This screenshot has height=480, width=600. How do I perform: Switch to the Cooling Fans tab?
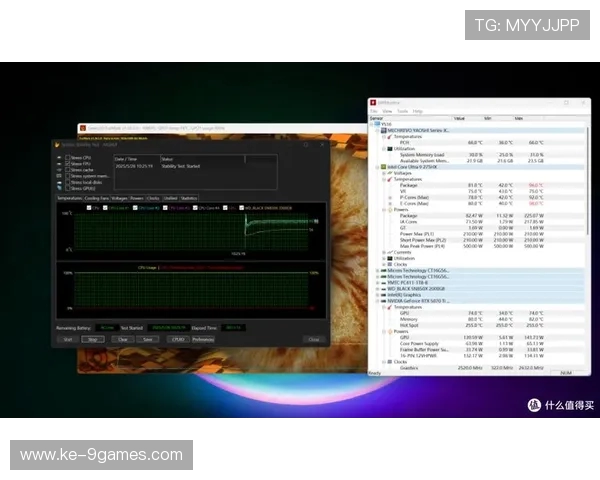point(97,198)
